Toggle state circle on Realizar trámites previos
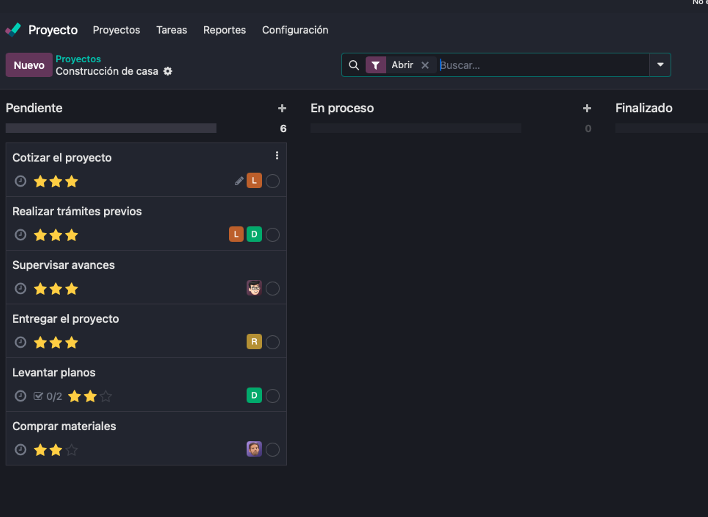Viewport: 708px width, 517px height. (273, 235)
